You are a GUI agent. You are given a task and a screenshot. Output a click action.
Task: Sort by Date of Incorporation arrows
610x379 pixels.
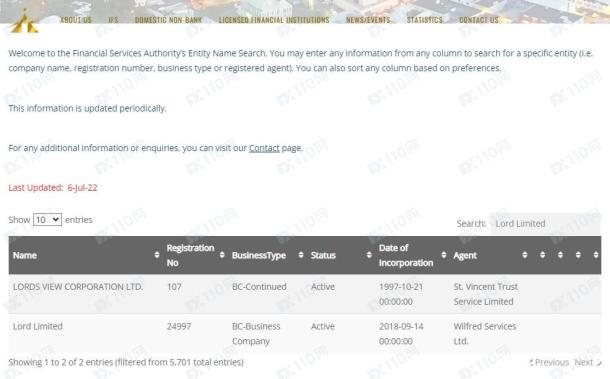coord(443,255)
